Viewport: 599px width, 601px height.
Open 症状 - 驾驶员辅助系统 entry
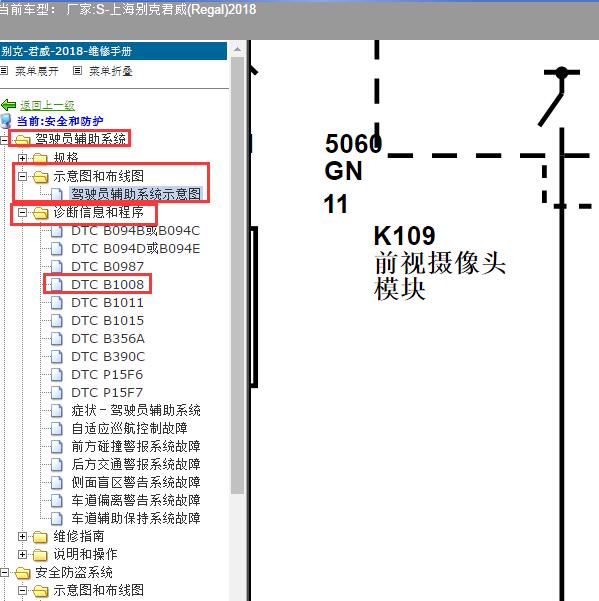click(x=136, y=411)
